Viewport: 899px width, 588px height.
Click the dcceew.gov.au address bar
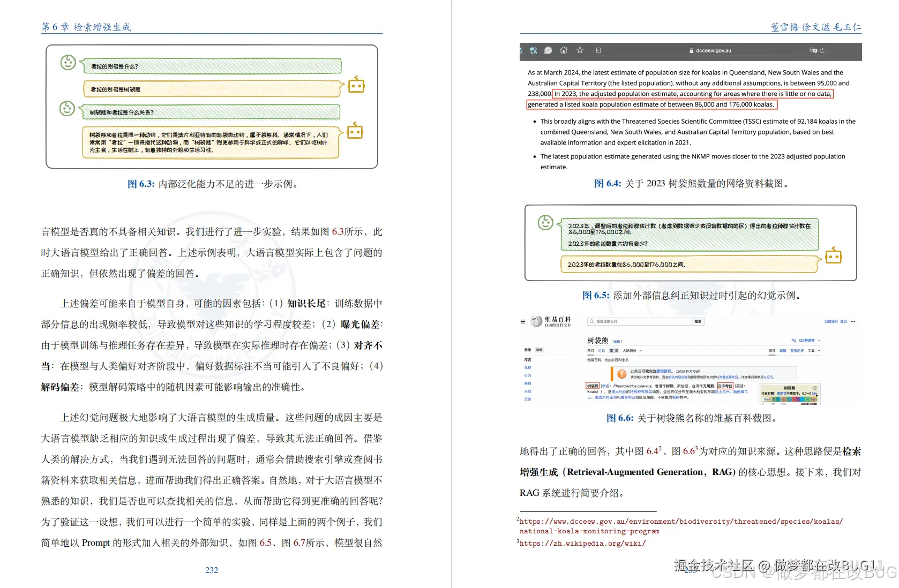[710, 50]
